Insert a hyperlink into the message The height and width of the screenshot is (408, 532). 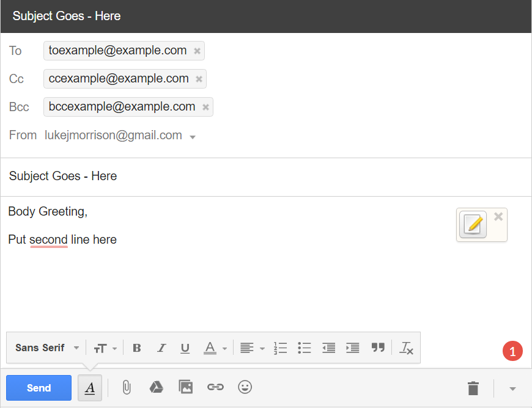point(215,387)
